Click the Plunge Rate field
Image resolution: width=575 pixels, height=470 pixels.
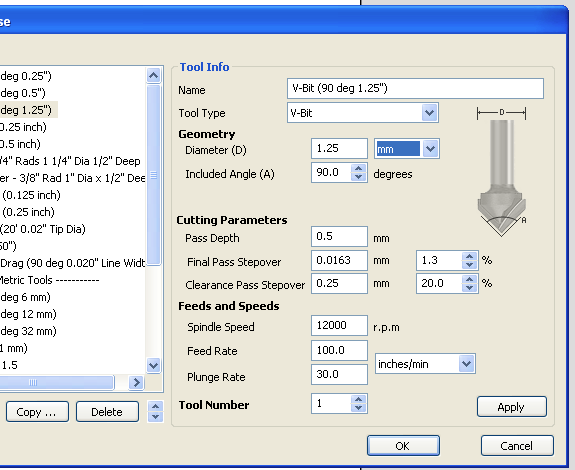click(x=339, y=374)
